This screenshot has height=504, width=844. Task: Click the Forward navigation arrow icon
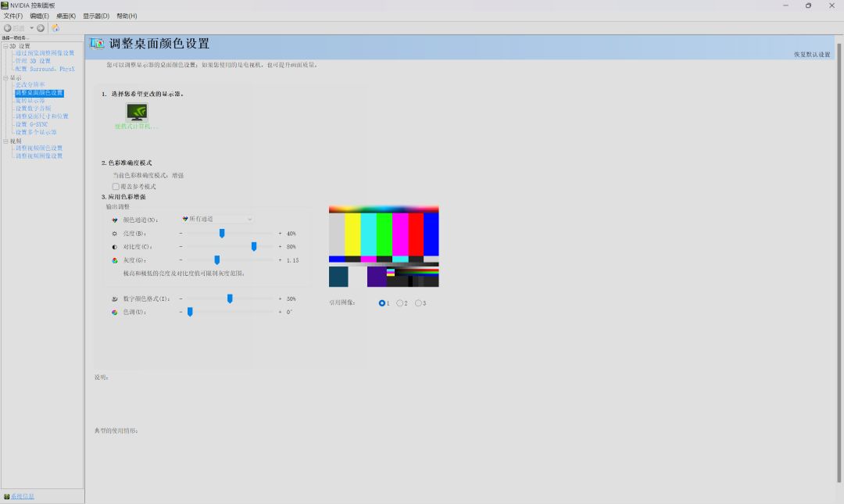pos(41,28)
